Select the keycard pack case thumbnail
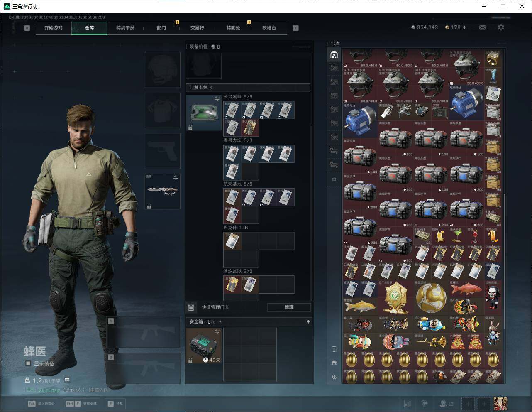Viewport: 532px width, 412px height. (x=203, y=113)
